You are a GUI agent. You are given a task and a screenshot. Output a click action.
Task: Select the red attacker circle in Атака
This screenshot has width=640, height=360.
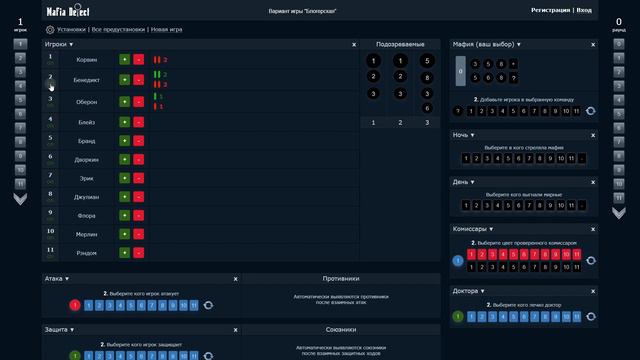[x=75, y=305]
